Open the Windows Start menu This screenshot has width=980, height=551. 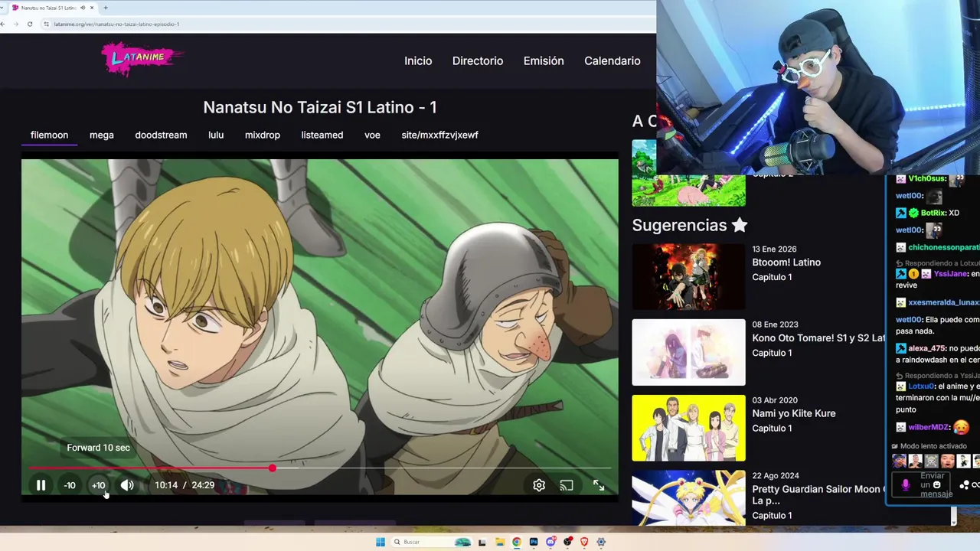pyautogui.click(x=381, y=542)
